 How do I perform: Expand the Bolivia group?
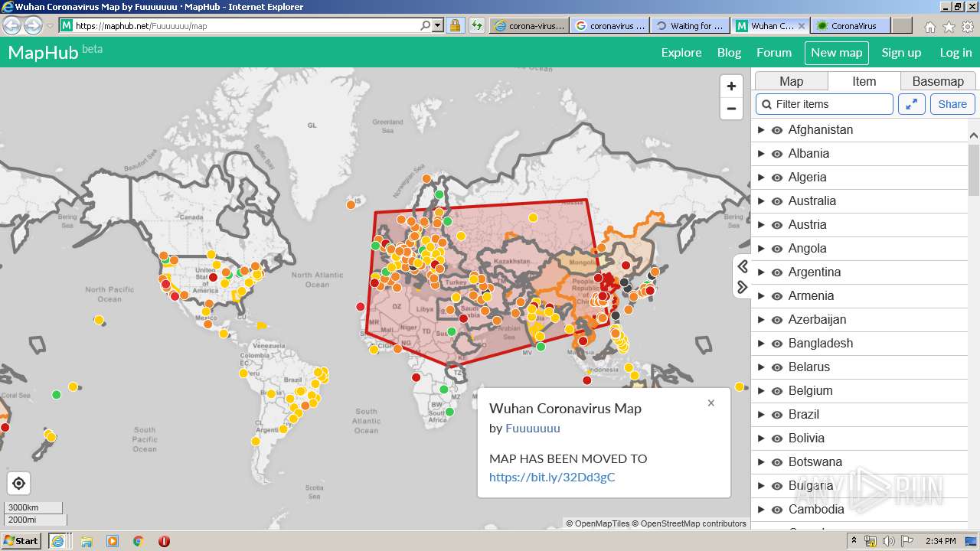pyautogui.click(x=761, y=439)
